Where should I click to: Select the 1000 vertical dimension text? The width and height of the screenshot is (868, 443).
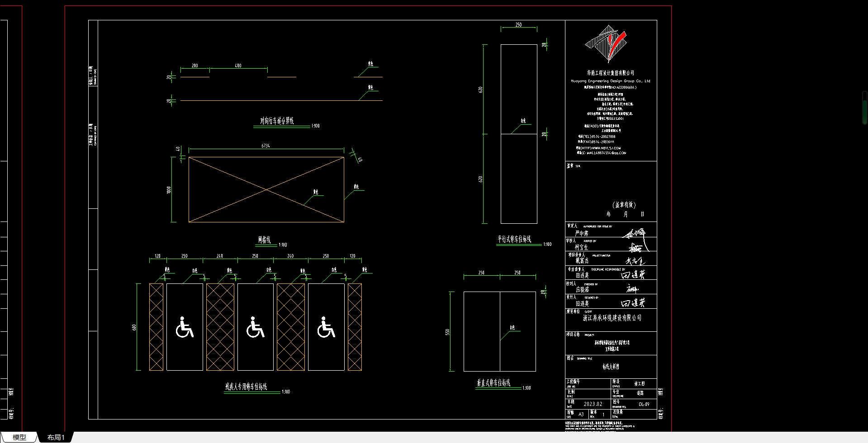(x=169, y=190)
